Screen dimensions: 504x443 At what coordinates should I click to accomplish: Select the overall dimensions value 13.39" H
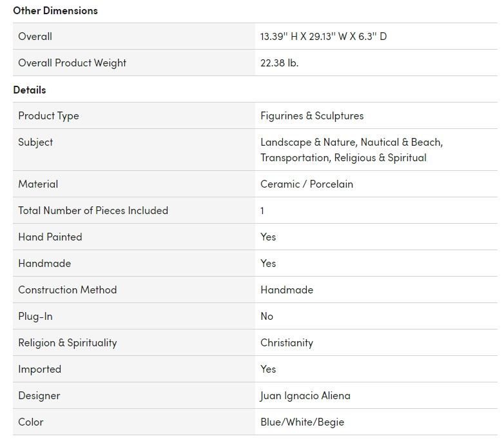click(279, 36)
